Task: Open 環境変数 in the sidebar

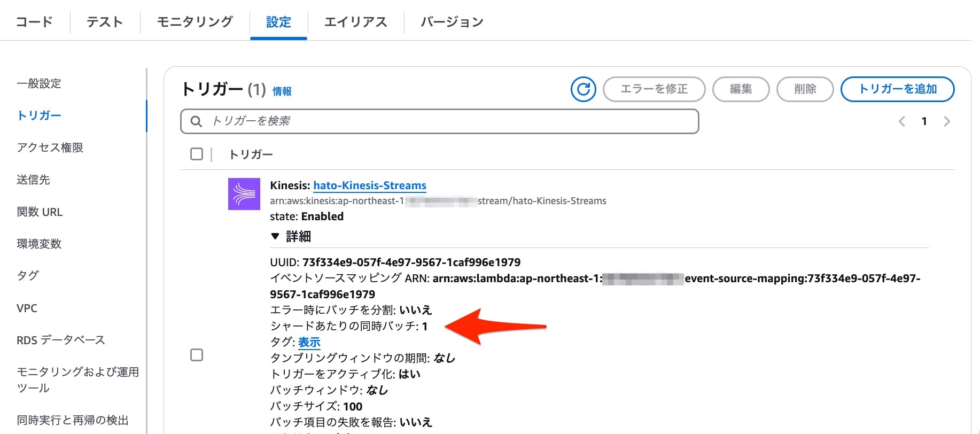Action: coord(39,244)
